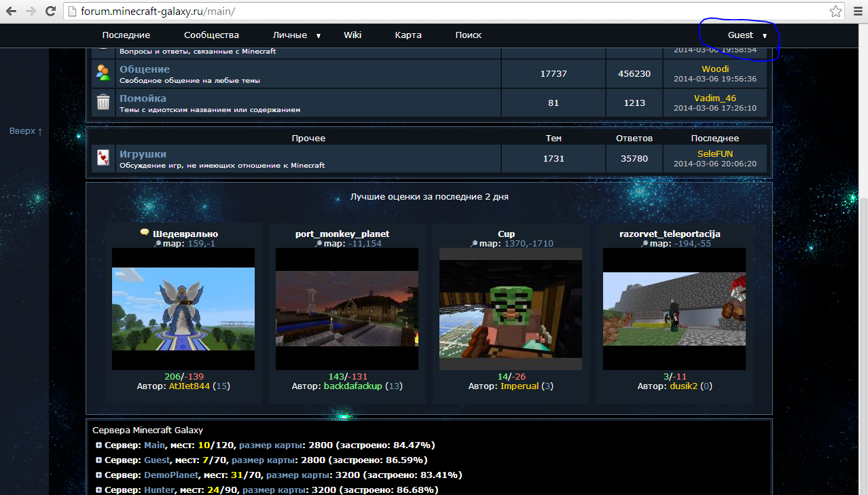Open the Общение forum section
This screenshot has height=495, width=868.
145,69
